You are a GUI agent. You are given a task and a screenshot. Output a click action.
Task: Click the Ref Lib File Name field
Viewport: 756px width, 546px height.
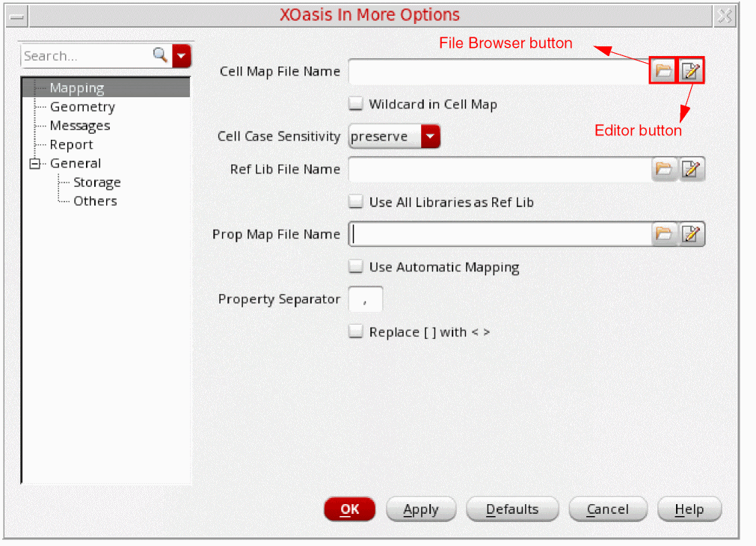coord(500,169)
